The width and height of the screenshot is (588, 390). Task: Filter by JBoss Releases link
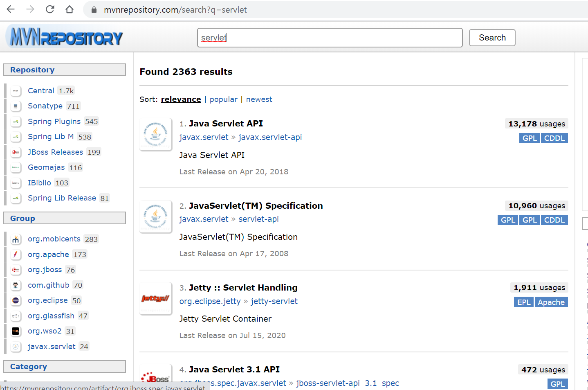click(x=55, y=152)
